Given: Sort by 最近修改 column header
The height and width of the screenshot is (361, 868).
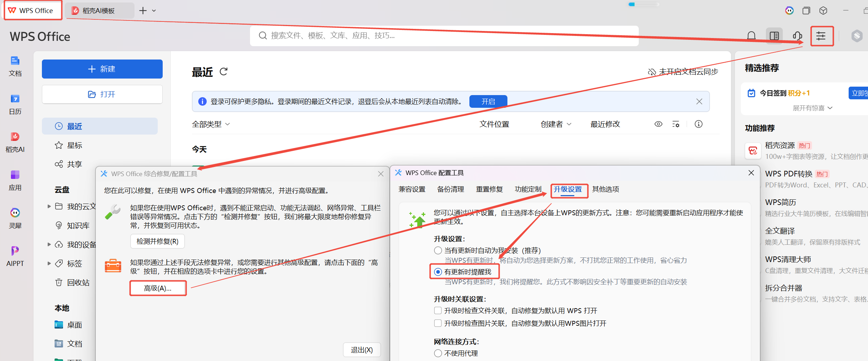Looking at the screenshot, I should (605, 124).
